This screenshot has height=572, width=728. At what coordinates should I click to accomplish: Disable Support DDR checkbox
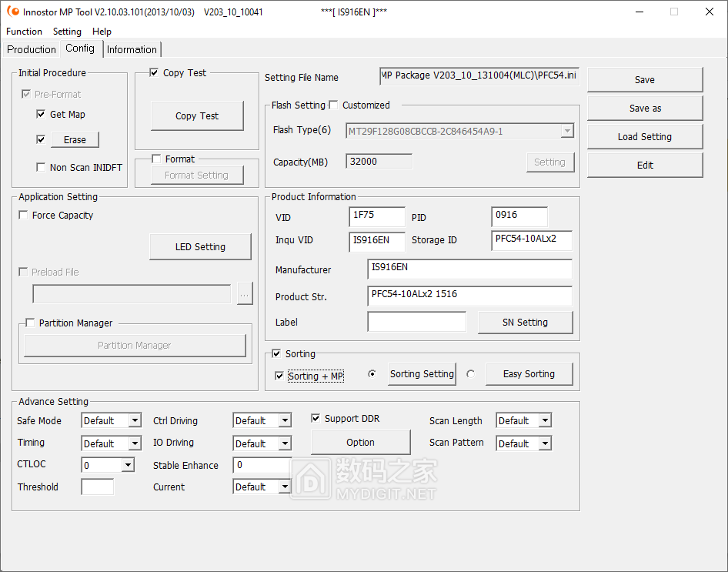click(316, 418)
